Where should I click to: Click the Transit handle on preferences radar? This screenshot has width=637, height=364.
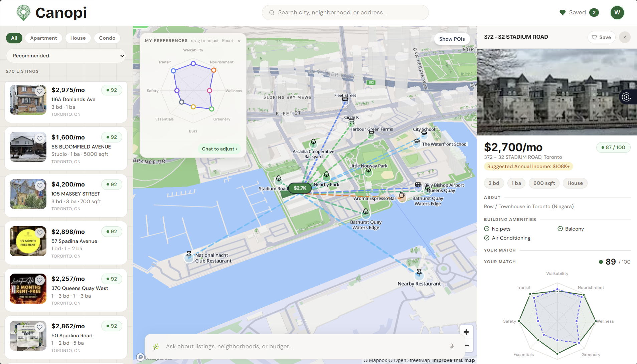(x=173, y=71)
